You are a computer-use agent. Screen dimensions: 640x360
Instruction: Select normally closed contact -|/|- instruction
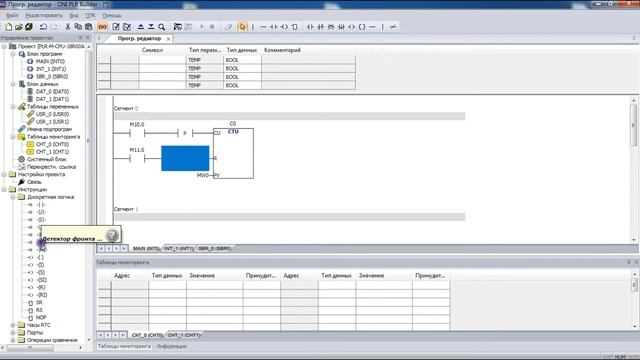coord(42,212)
